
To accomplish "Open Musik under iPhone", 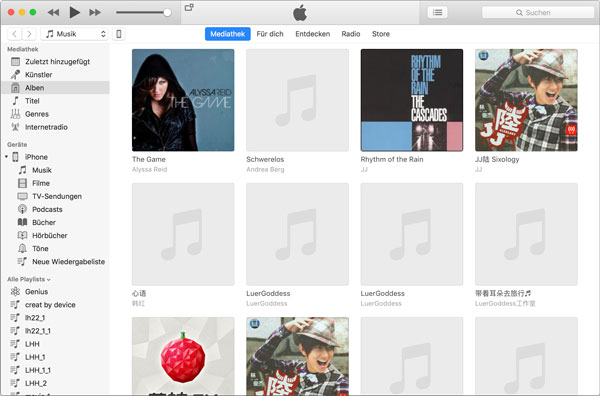I will tap(55, 170).
